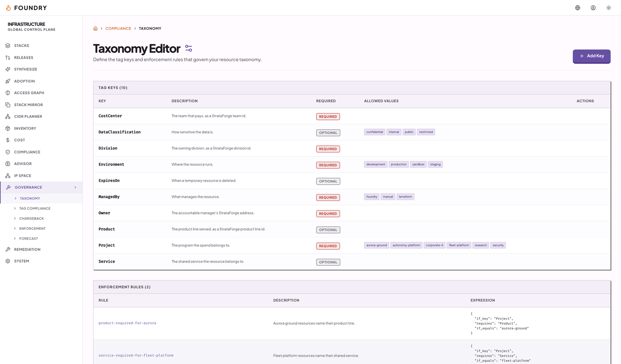Select Stack Mirror in the sidebar
The width and height of the screenshot is (621, 364).
click(x=41, y=105)
